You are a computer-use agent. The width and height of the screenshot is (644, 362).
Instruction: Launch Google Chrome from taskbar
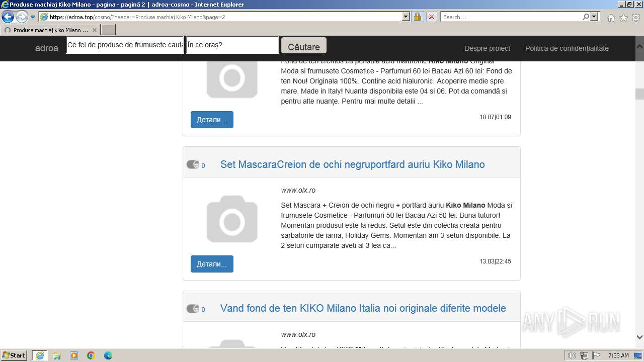pyautogui.click(x=91, y=355)
